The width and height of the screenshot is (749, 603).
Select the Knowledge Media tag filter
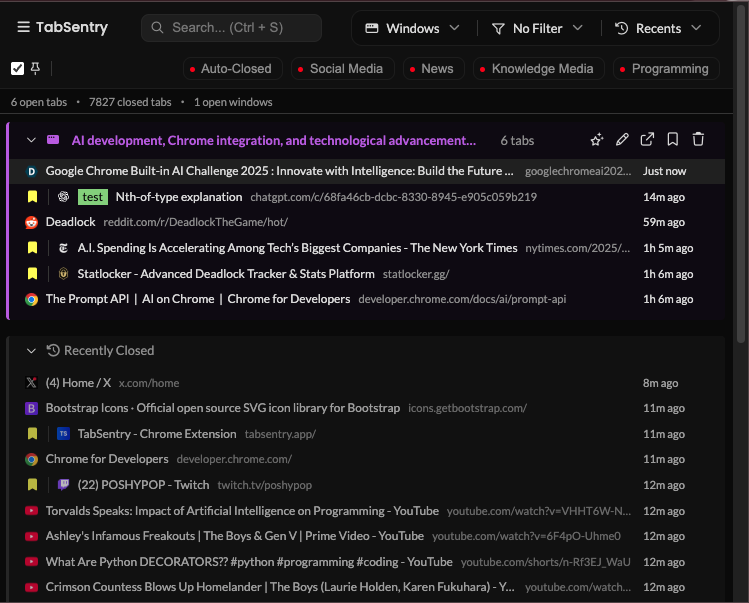[538, 69]
